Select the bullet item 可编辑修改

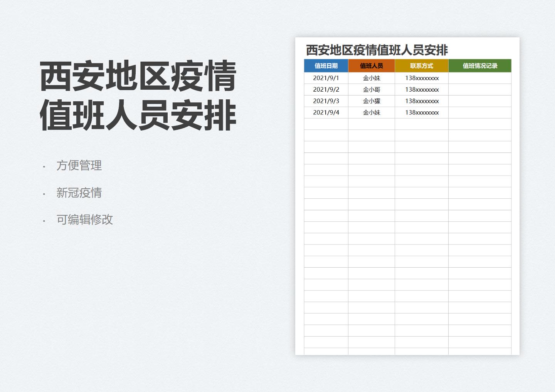coord(85,220)
